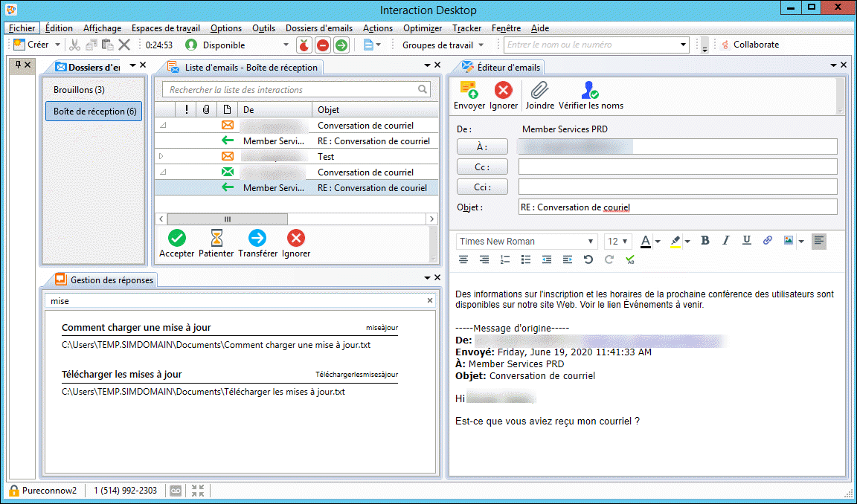
Task: Accept the interaction with Accepter icon
Action: pyautogui.click(x=176, y=238)
